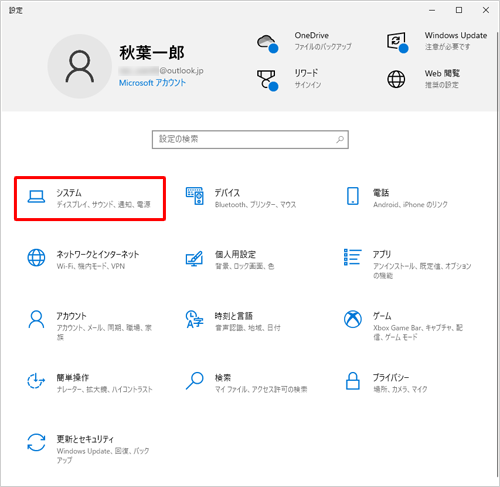Click the Bluetooth、プリンター、マウス description
Image resolution: width=500 pixels, height=487 pixels.
255,204
